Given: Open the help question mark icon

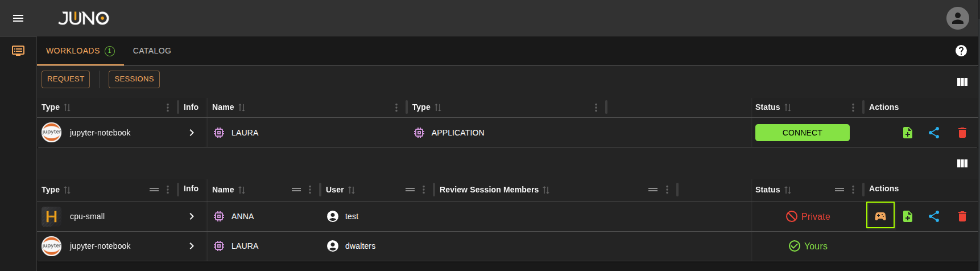Looking at the screenshot, I should click(961, 51).
